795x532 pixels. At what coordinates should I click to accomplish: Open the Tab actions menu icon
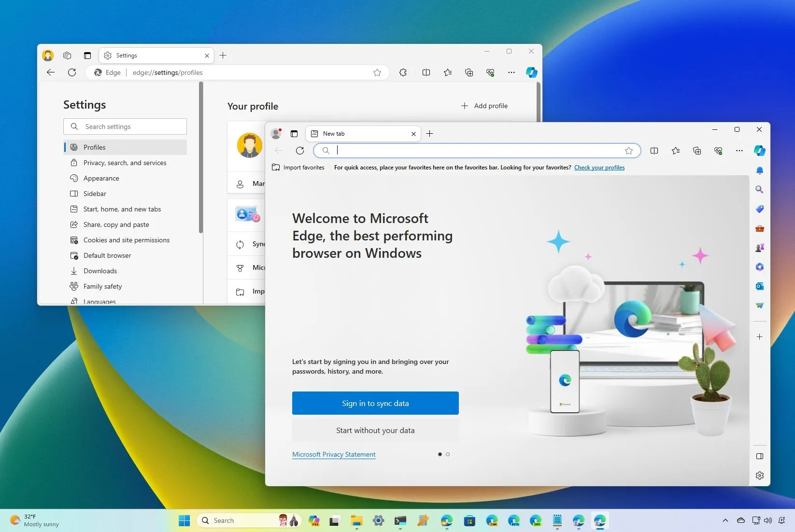(294, 134)
